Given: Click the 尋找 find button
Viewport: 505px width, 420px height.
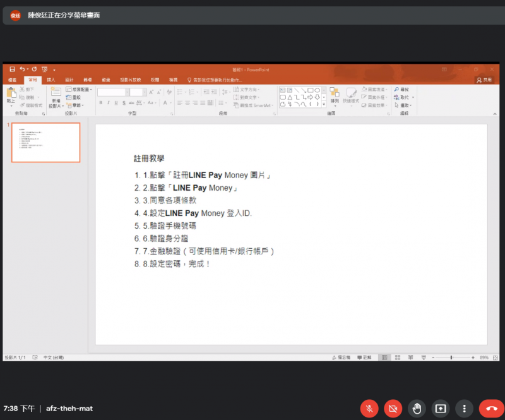Looking at the screenshot, I should (401, 89).
